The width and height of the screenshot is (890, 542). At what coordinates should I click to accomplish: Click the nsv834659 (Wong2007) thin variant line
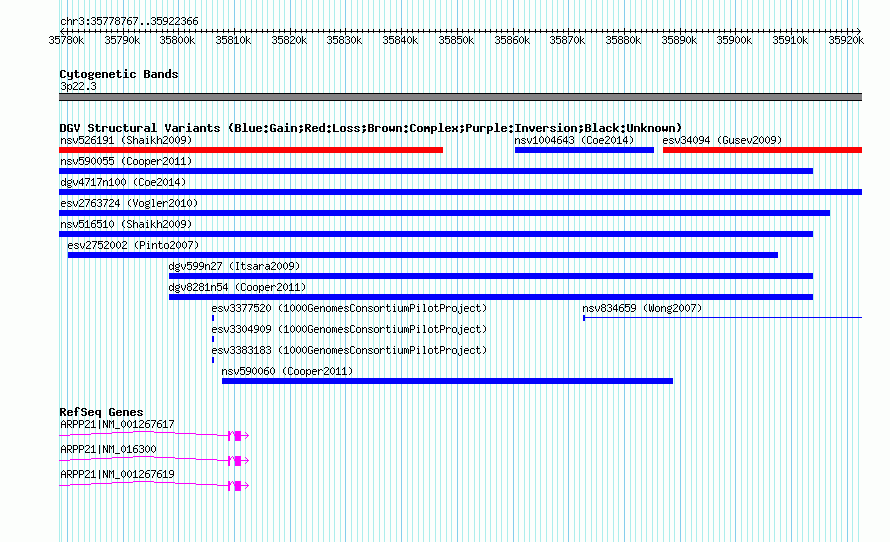point(723,318)
